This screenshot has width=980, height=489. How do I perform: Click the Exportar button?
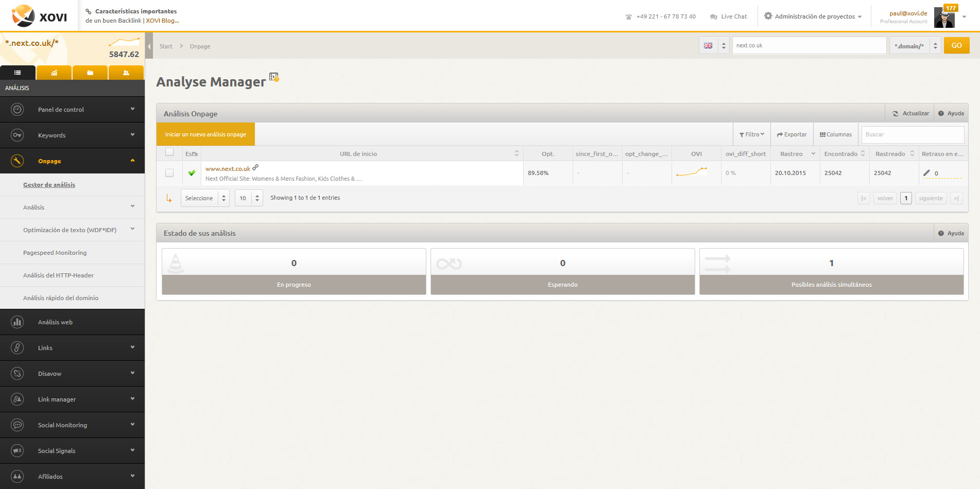(792, 134)
